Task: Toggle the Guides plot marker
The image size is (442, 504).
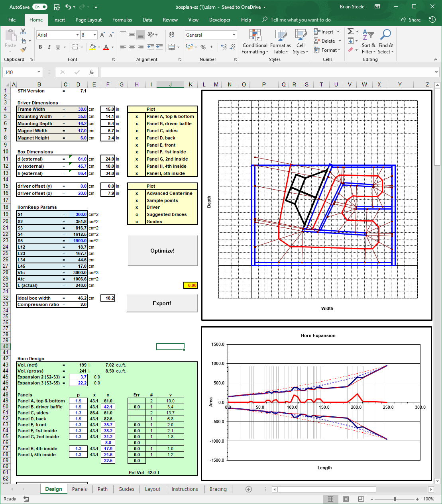Action: point(137,222)
